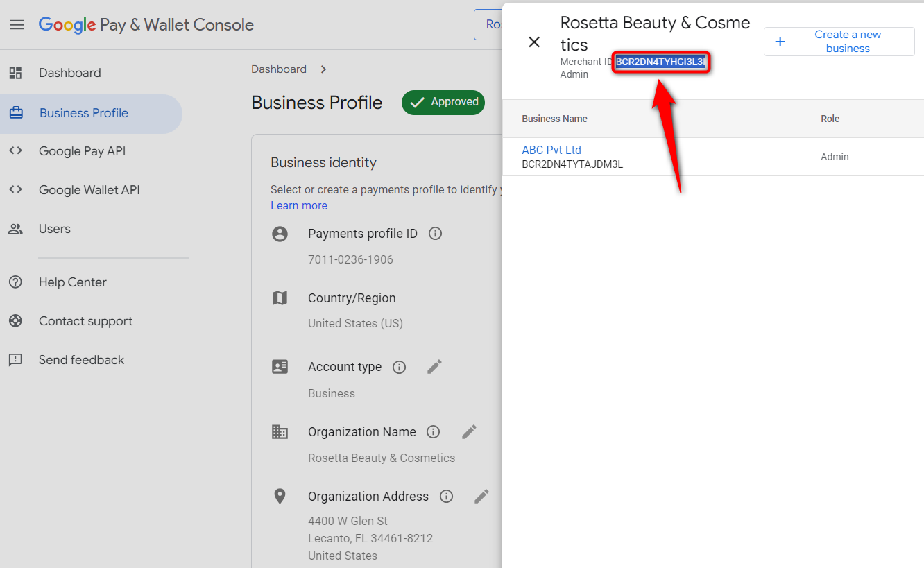Viewport: 924px width, 568px height.
Task: Open Google Wallet API section
Action: tap(91, 190)
